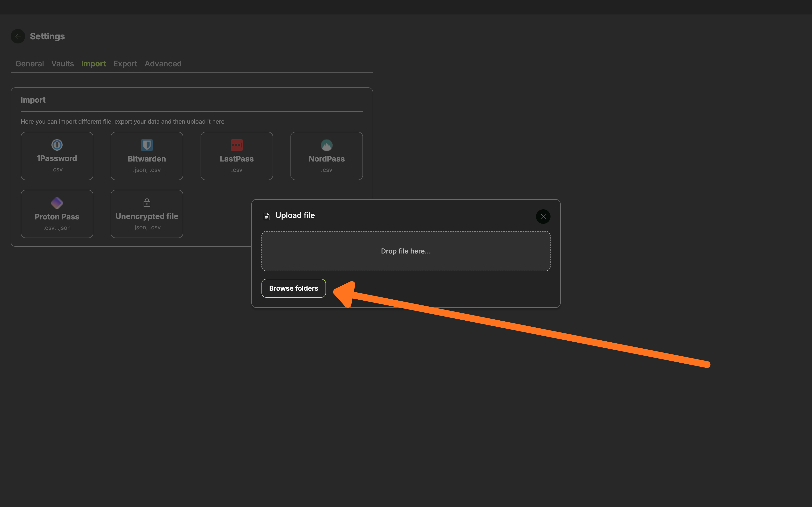Open the General settings tab

tap(29, 64)
